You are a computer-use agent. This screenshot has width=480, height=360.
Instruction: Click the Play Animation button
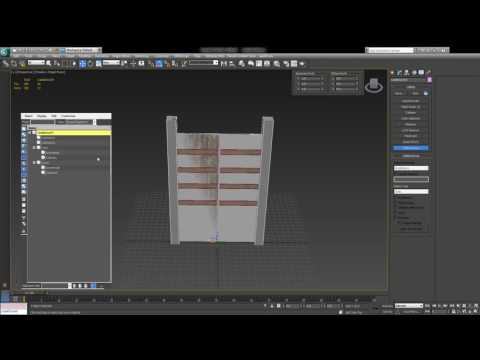(x=440, y=306)
